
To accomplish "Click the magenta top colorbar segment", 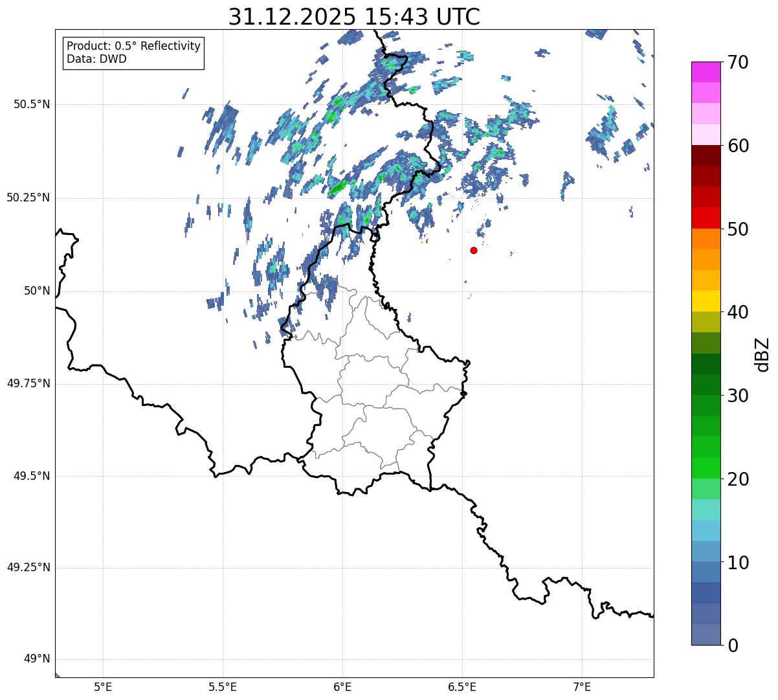I will tap(706, 72).
